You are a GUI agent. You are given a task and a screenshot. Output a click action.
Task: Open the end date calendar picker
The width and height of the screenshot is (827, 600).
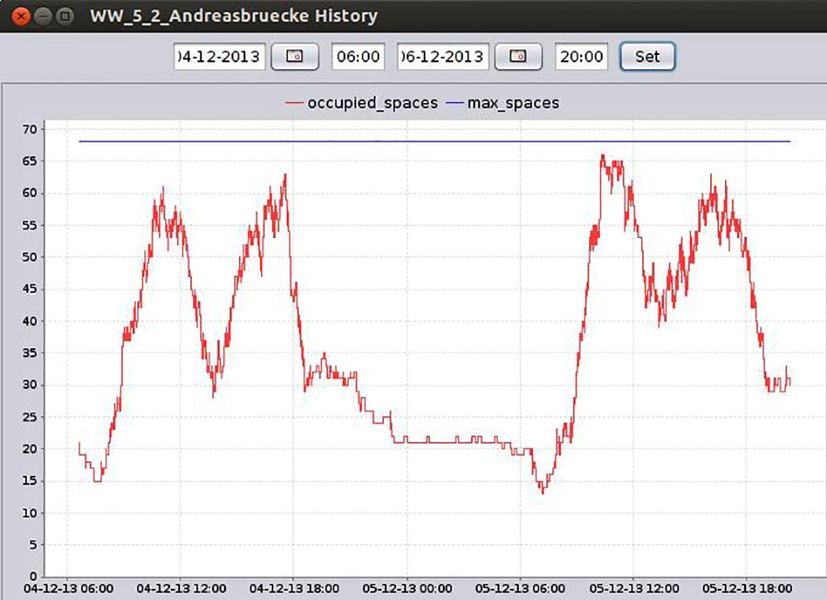pyautogui.click(x=518, y=57)
